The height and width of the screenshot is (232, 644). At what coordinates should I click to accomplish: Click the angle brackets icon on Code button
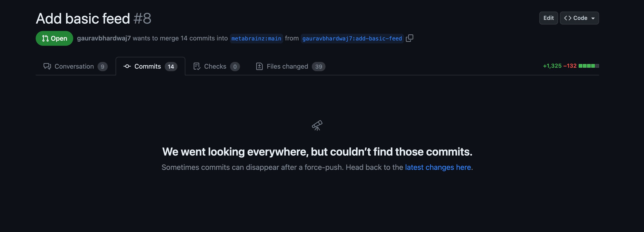(568, 18)
